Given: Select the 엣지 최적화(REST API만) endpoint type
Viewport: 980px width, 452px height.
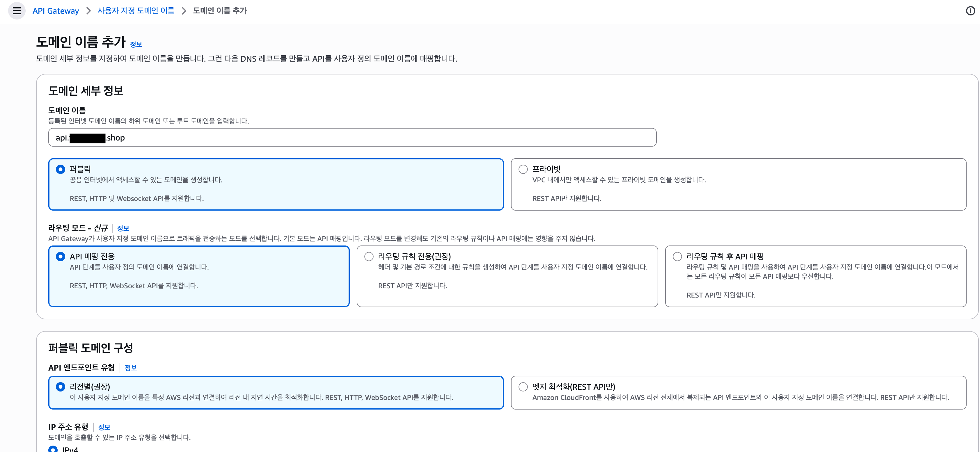Looking at the screenshot, I should [x=523, y=387].
